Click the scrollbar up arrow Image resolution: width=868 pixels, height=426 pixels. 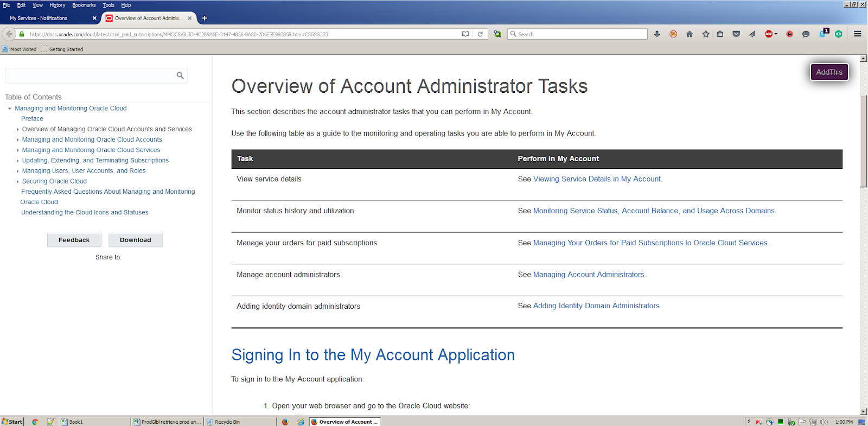(863, 58)
